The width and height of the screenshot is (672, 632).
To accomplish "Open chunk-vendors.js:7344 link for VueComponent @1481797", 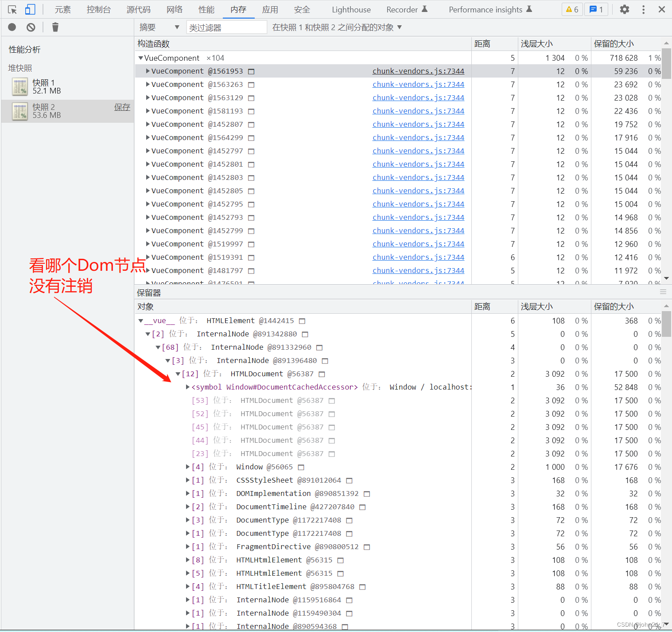I will [418, 271].
